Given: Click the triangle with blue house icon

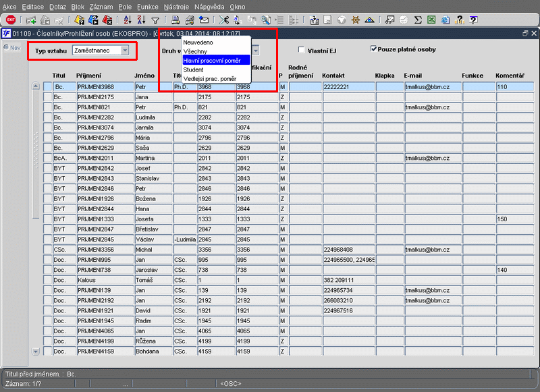Looking at the screenshot, I should 369,20.
